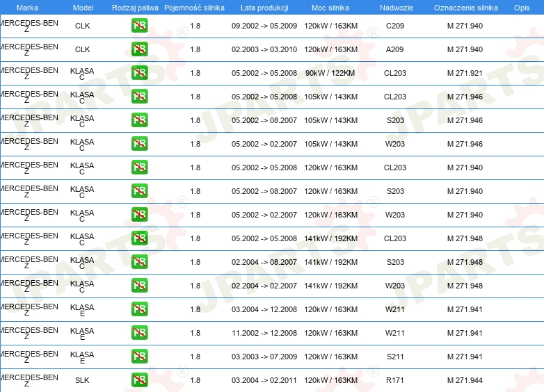
Task: Click the fuel icon in the CL203 105kW row
Action: tap(139, 97)
